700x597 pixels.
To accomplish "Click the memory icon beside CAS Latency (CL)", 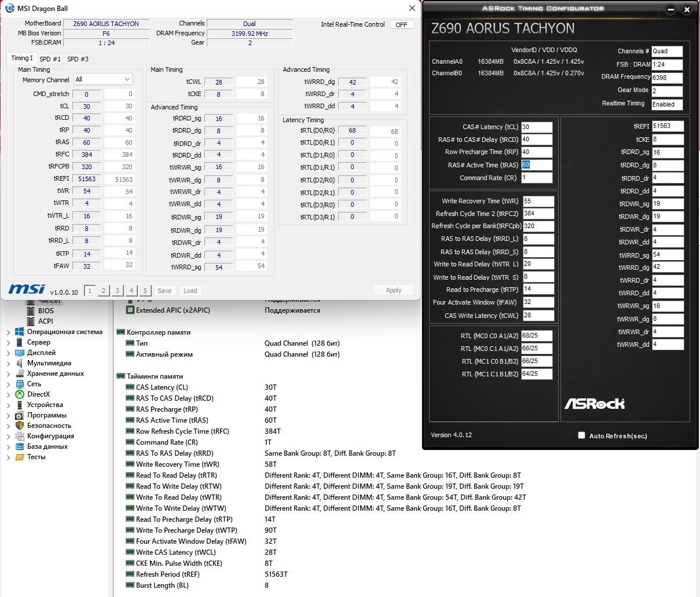I will tap(130, 387).
